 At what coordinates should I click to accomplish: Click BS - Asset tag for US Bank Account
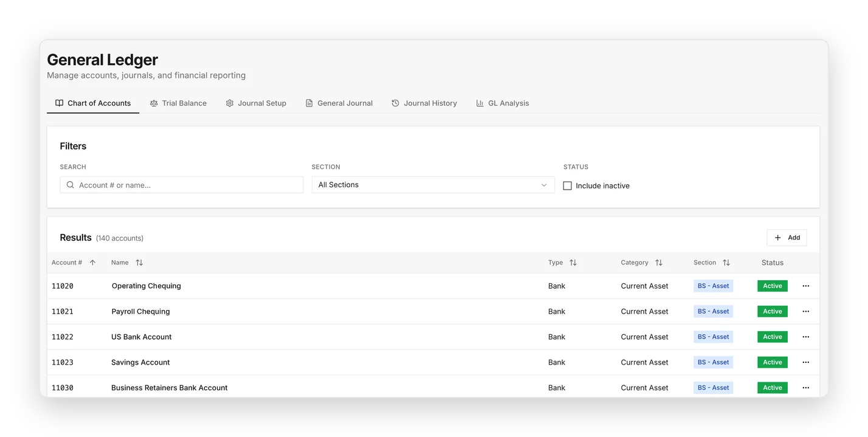(x=713, y=337)
